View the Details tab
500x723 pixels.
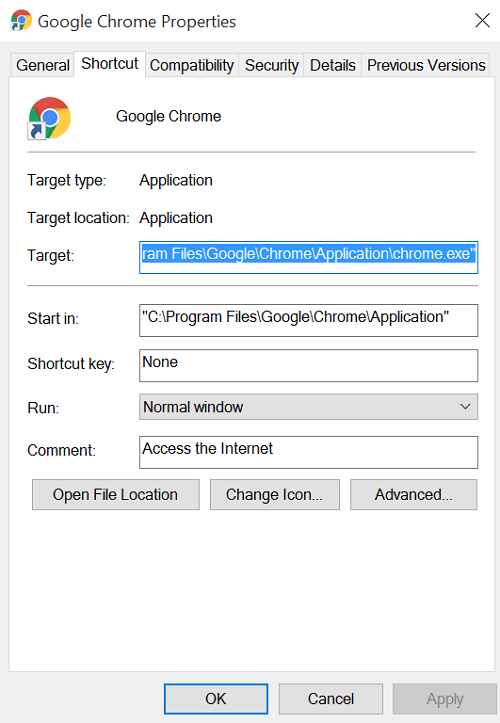point(333,65)
